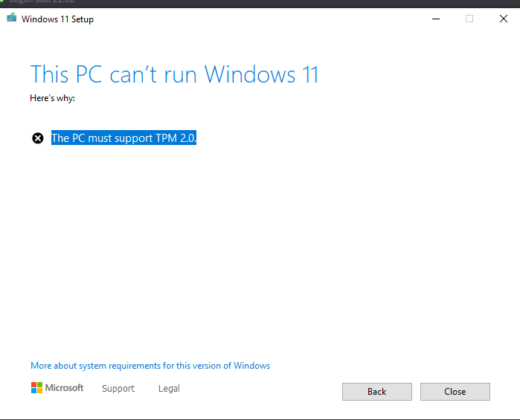This screenshot has height=420, width=520.
Task: Click the Windows 11 Setup title icon
Action: click(12, 18)
